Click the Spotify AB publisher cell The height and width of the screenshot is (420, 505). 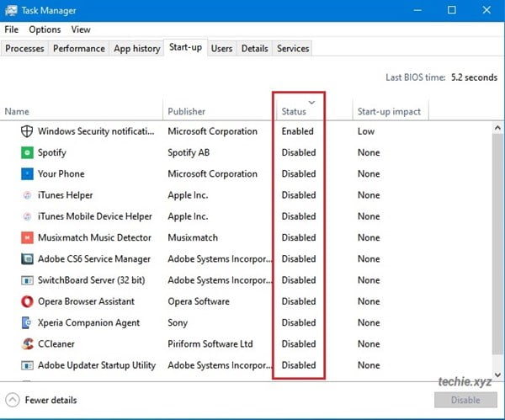[x=189, y=152]
